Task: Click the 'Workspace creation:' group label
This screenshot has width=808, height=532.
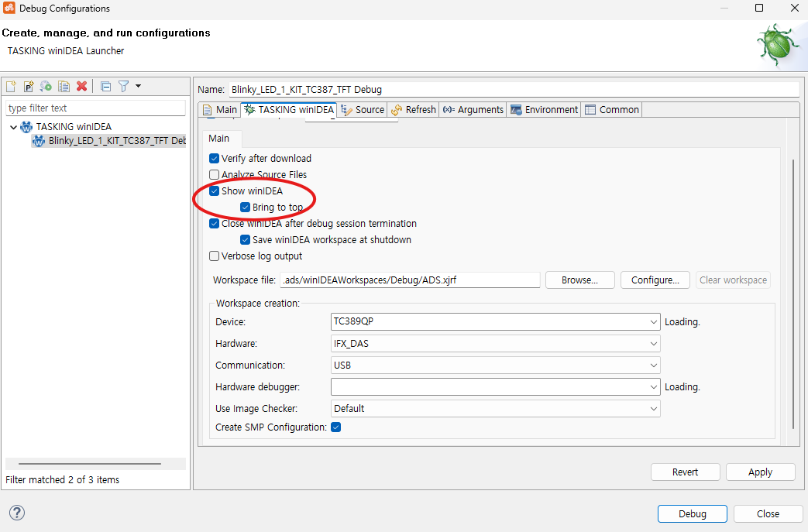Action: pyautogui.click(x=258, y=304)
